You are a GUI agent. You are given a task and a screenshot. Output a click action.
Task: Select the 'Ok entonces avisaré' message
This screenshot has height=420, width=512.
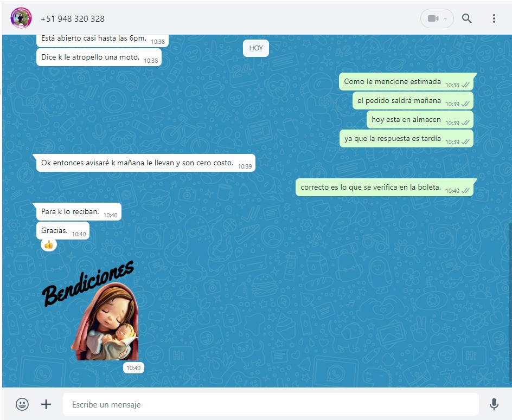tap(138, 163)
